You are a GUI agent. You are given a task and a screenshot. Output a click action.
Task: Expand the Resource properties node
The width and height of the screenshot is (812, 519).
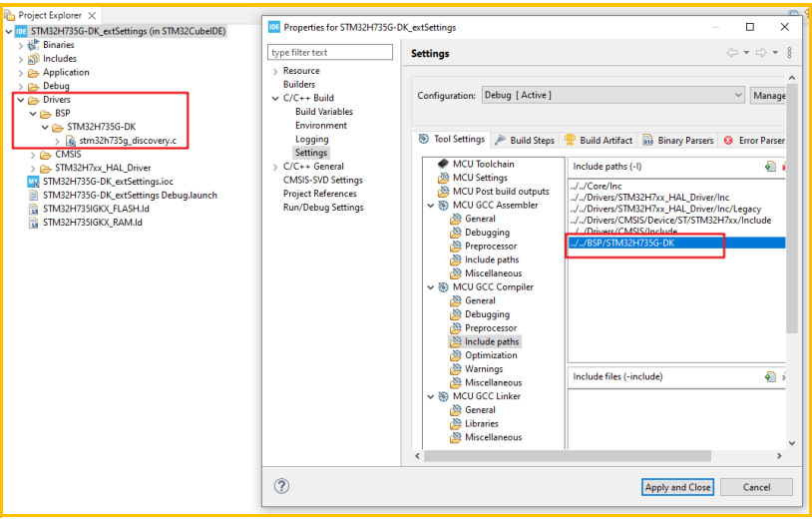(275, 71)
